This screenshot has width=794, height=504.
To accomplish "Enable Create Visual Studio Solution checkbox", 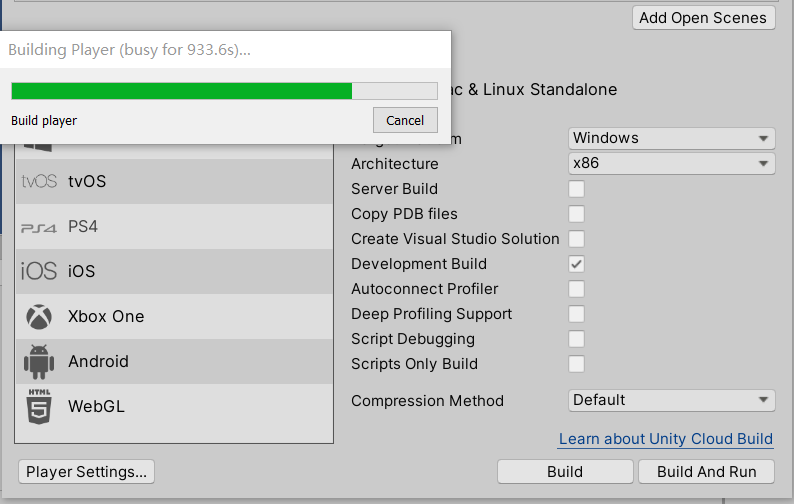I will (576, 239).
